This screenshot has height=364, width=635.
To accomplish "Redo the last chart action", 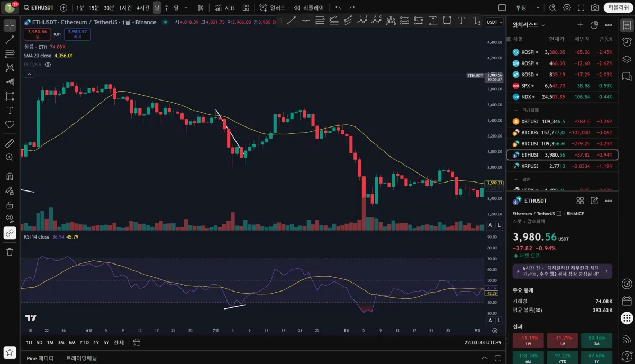I will (x=352, y=8).
